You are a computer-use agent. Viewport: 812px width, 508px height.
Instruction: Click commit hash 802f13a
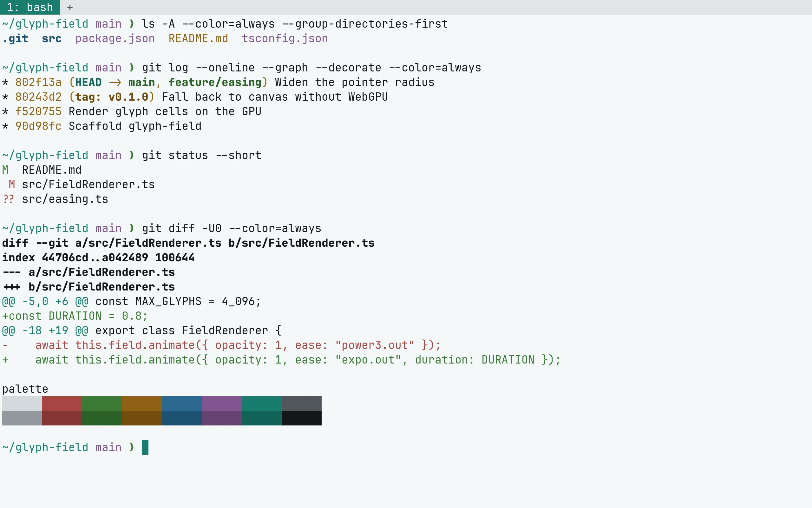39,82
